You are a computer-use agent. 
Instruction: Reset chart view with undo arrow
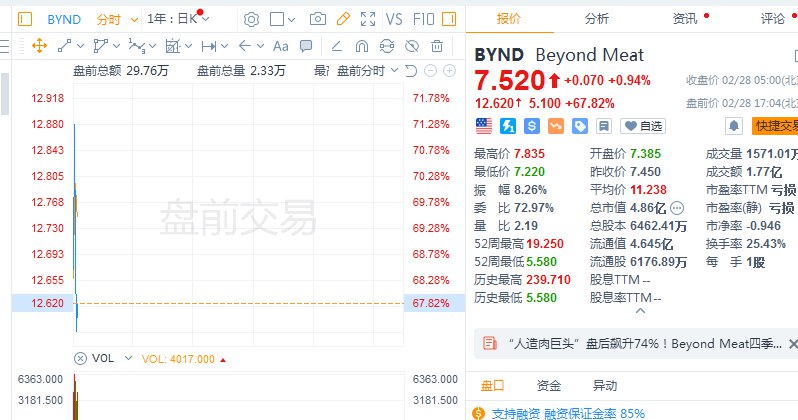coord(411,71)
